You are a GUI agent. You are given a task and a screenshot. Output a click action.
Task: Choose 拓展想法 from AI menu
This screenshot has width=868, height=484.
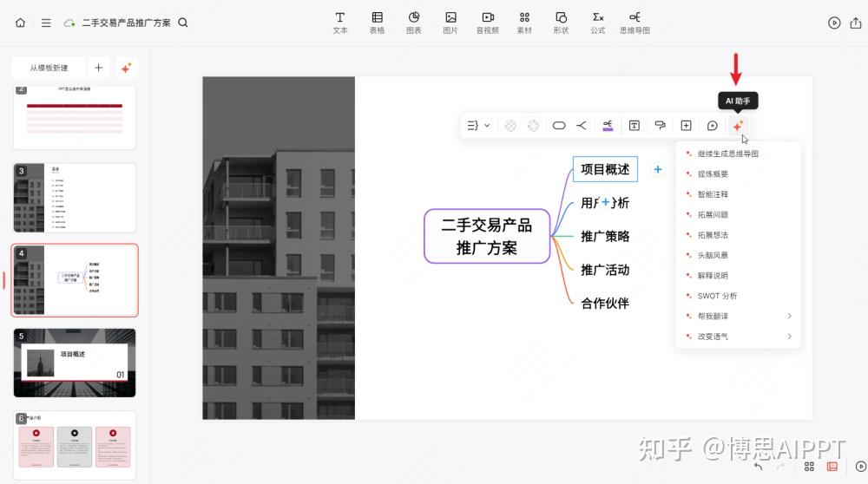tap(738, 235)
